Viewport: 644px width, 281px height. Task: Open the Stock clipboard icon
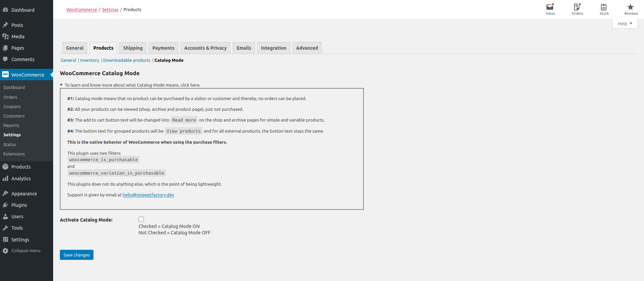tap(604, 7)
